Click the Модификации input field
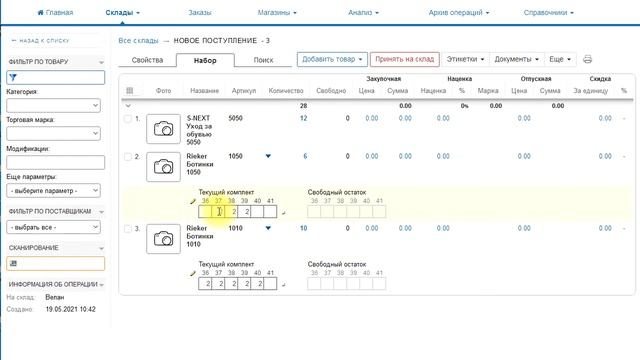 coord(56,162)
